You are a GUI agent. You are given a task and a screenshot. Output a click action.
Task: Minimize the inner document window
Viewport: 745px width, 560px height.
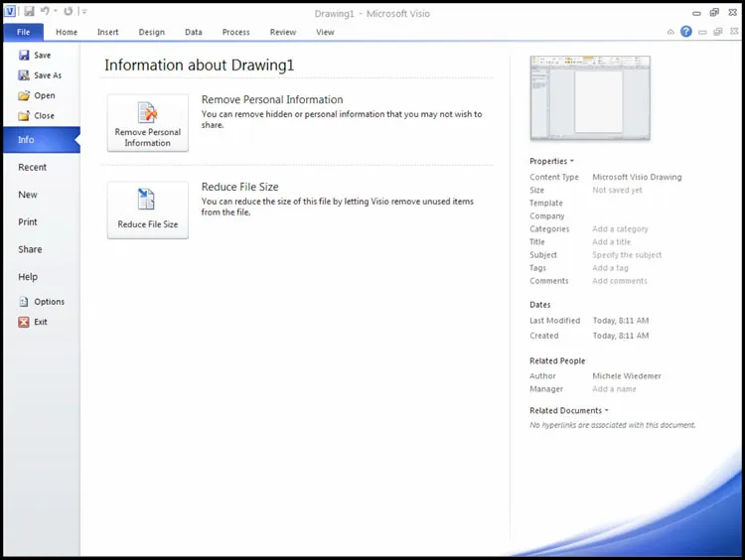[x=702, y=32]
